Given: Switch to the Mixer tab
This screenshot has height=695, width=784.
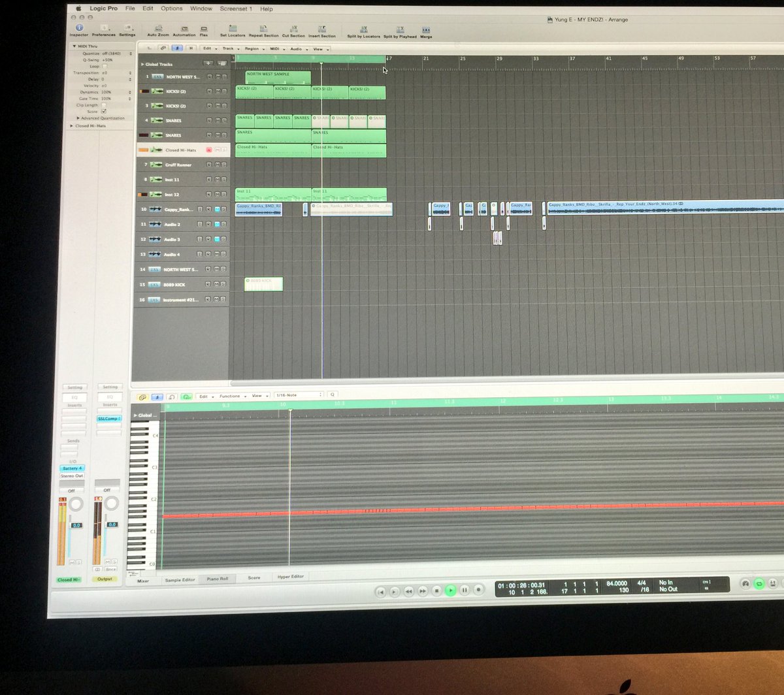Looking at the screenshot, I should (142, 580).
